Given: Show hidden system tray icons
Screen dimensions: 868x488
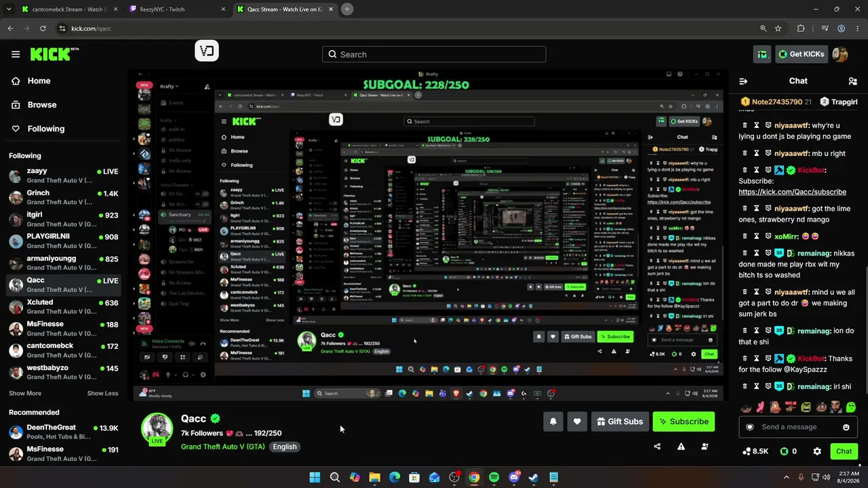Looking at the screenshot, I should pyautogui.click(x=787, y=478).
